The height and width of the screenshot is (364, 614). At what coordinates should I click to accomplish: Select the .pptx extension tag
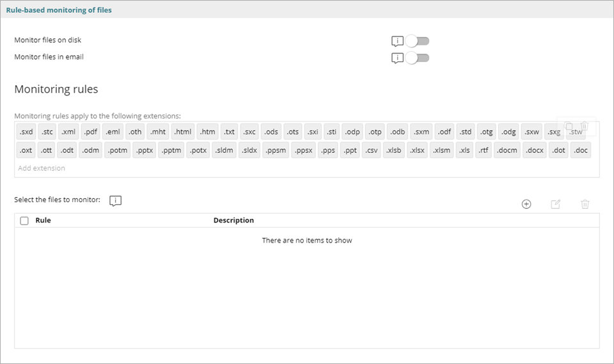click(145, 150)
